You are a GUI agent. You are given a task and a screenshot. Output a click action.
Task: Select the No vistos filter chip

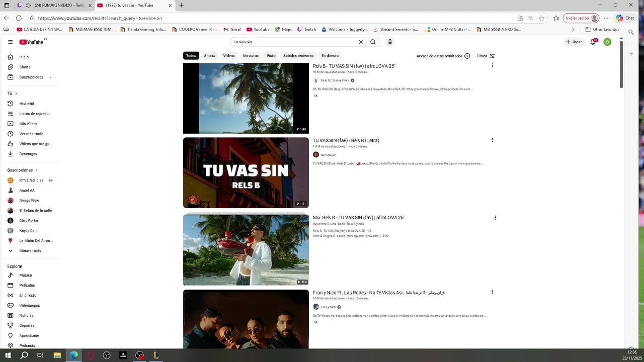tap(251, 56)
